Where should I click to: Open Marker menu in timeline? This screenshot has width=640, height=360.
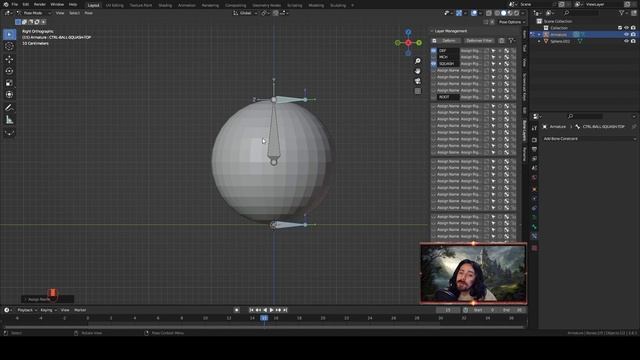pos(80,310)
